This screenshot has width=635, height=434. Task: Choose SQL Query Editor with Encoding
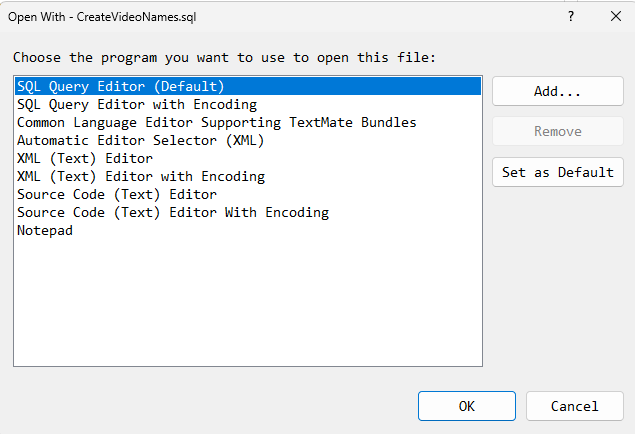[x=137, y=104]
